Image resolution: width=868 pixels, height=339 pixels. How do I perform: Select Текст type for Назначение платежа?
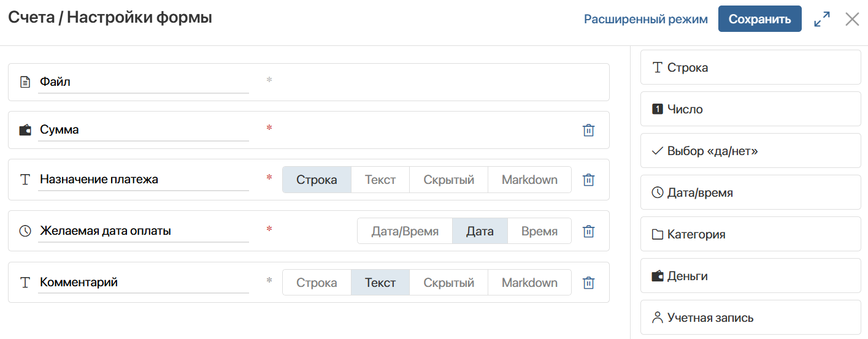click(x=380, y=180)
